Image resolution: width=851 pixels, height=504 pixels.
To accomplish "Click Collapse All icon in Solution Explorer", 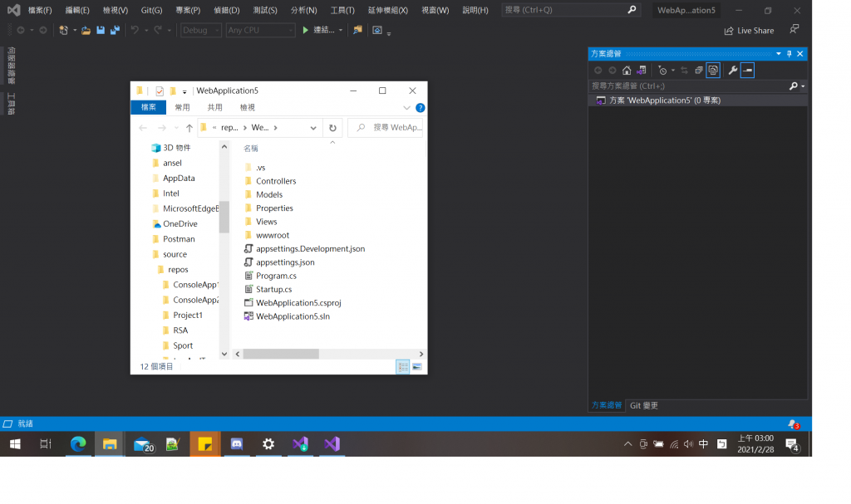I will (x=699, y=71).
